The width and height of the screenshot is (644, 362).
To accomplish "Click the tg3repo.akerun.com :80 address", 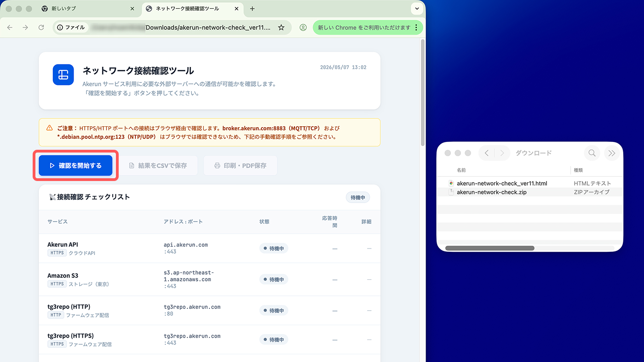I will click(x=192, y=310).
